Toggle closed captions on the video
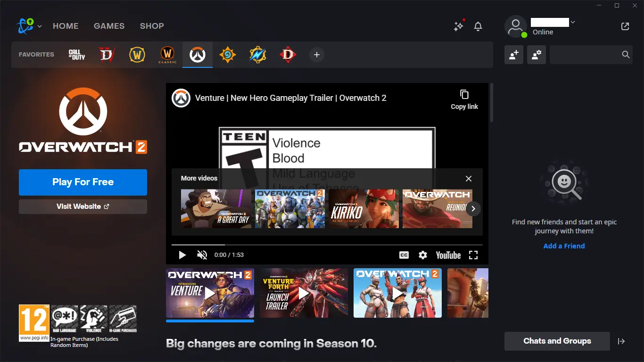Image resolution: width=644 pixels, height=362 pixels. click(404, 255)
